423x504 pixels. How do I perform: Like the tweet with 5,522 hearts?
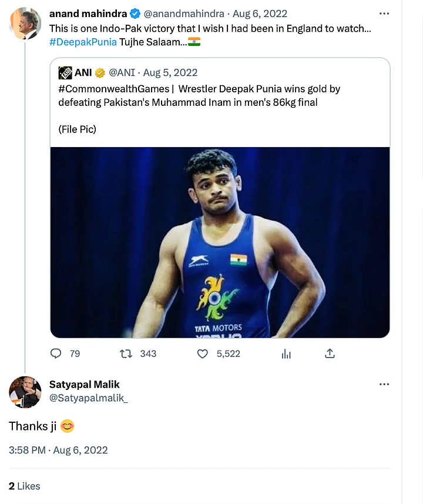coord(203,353)
